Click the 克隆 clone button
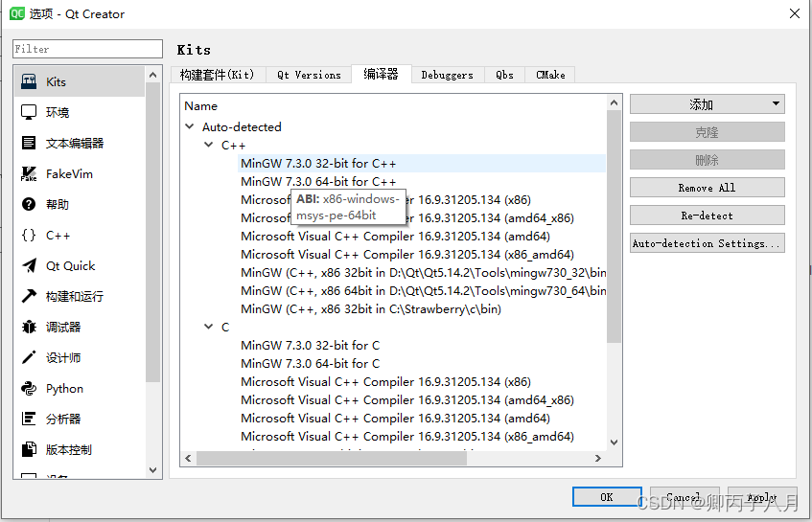This screenshot has width=812, height=522. point(708,132)
